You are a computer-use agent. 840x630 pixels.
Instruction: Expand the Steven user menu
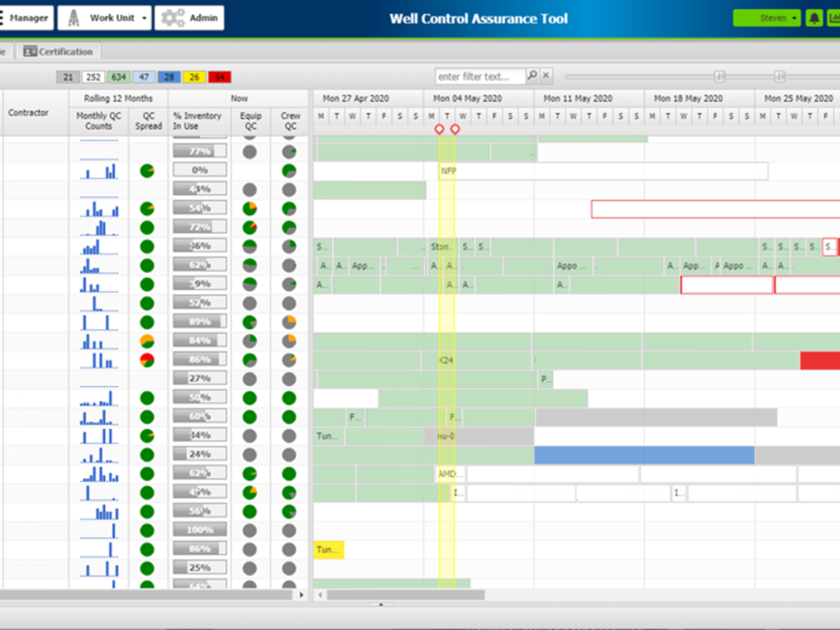[x=767, y=18]
